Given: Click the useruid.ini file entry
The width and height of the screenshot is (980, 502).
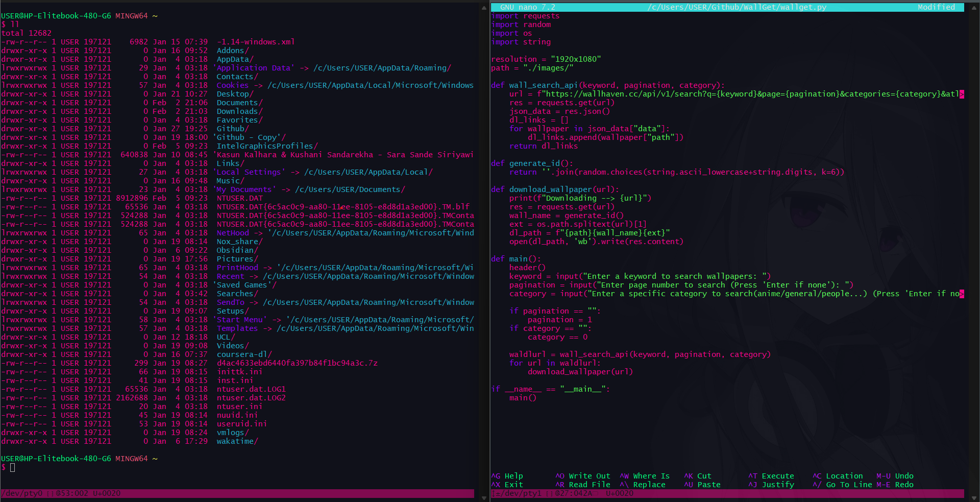Looking at the screenshot, I should click(241, 424).
